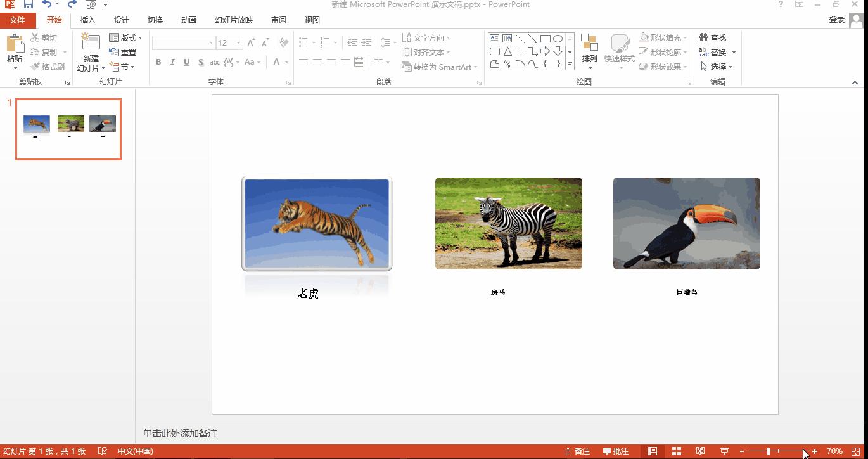
Task: Fit slide to current window icon
Action: [x=856, y=451]
